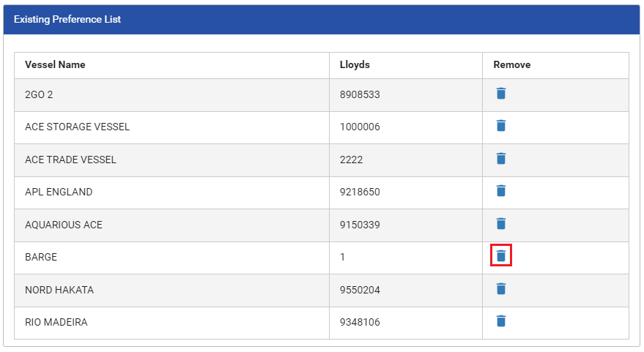Click the Existing Preference List panel title

[67, 20]
